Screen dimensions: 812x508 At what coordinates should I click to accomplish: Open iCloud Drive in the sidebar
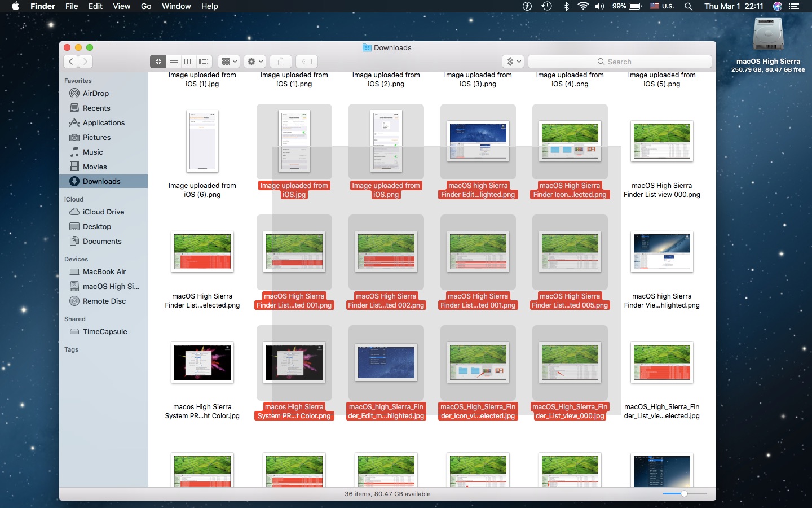tap(103, 212)
